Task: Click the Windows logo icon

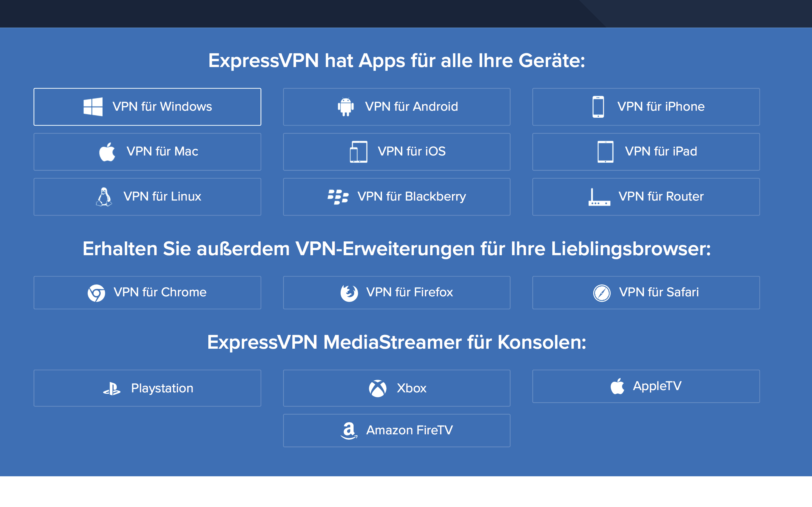Action: [93, 107]
